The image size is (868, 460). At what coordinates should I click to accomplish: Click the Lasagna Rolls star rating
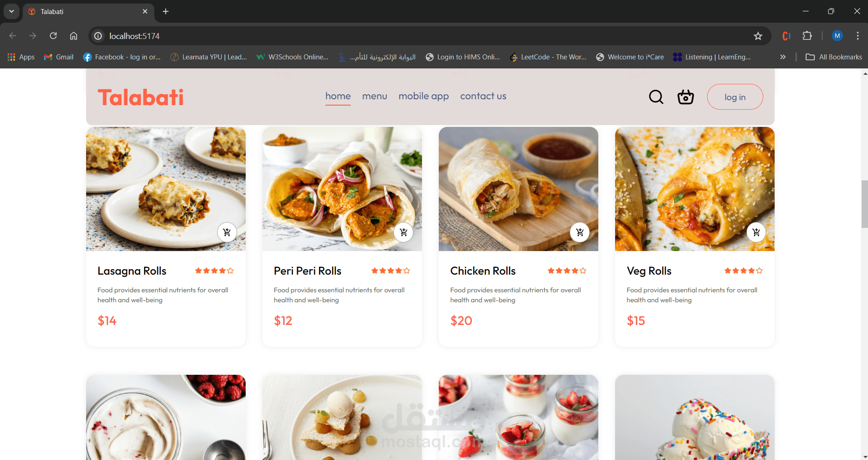214,271
